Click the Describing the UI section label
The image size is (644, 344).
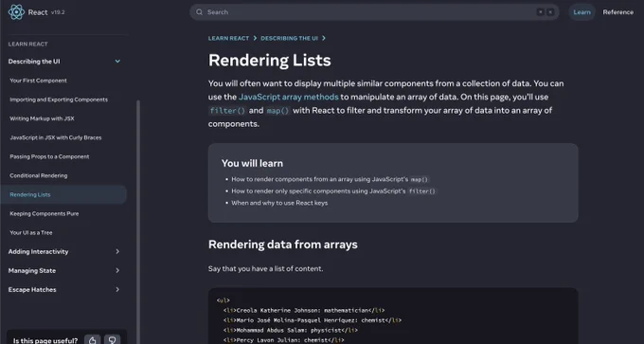(x=34, y=62)
